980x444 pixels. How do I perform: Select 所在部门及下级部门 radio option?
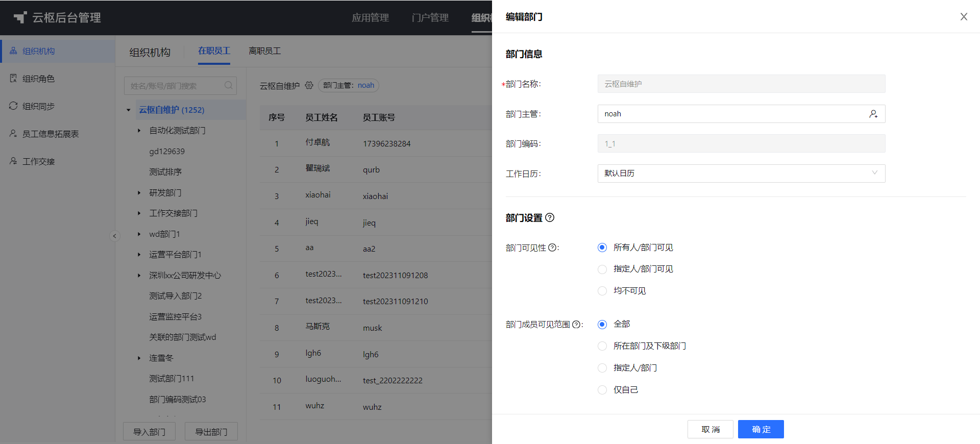tap(602, 346)
